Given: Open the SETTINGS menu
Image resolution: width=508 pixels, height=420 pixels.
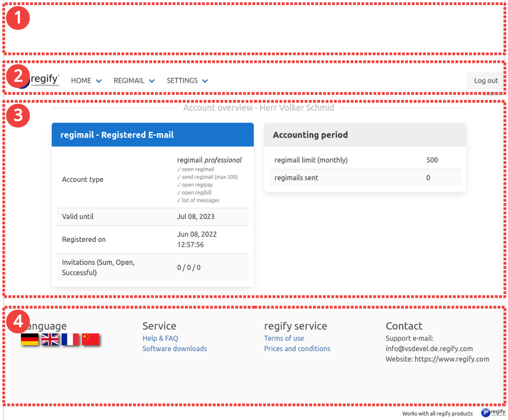Looking at the screenshot, I should coord(182,80).
